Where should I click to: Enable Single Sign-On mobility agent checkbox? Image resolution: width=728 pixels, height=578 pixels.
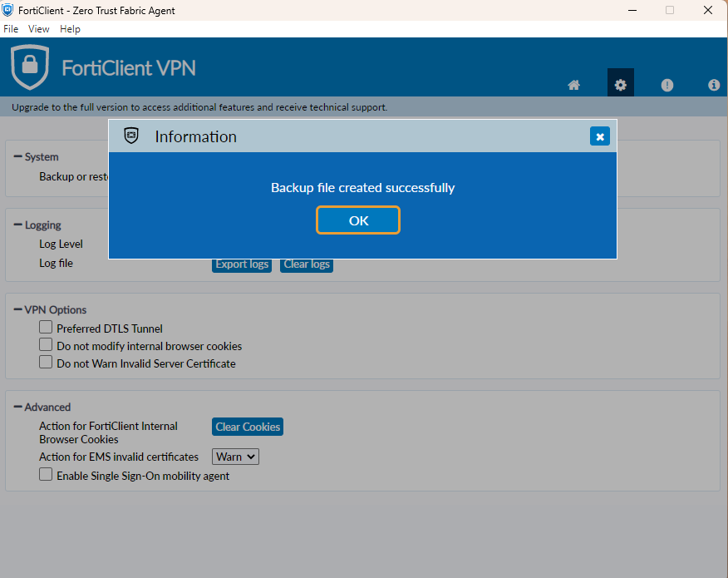tap(46, 474)
